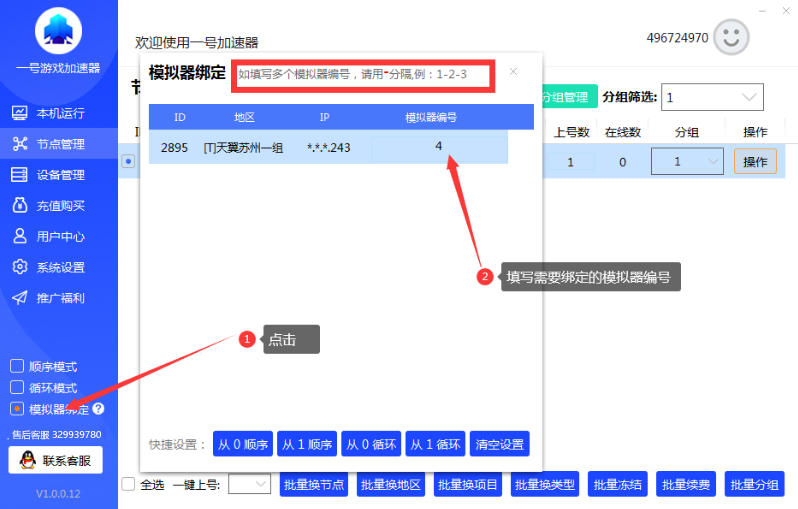
Task: Click the 推广福利 paper plane icon
Action: point(19,298)
